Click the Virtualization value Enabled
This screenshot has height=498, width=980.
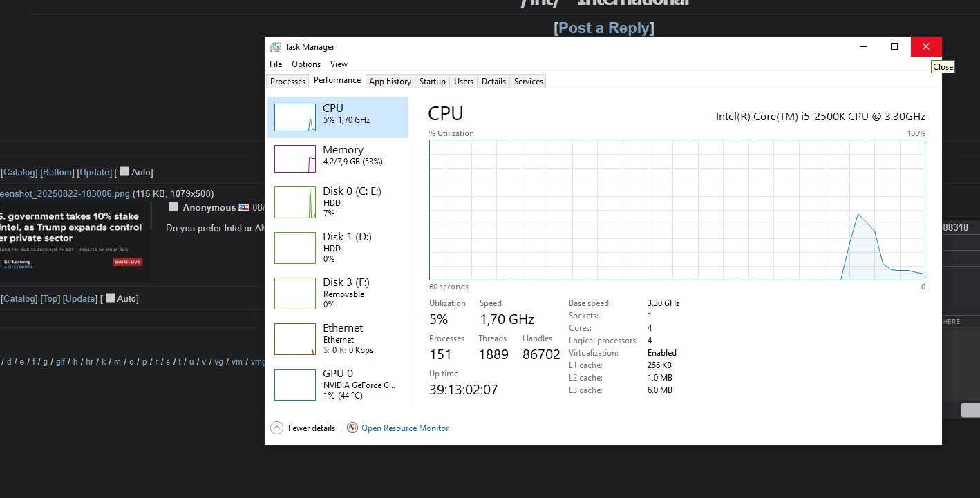click(x=662, y=353)
